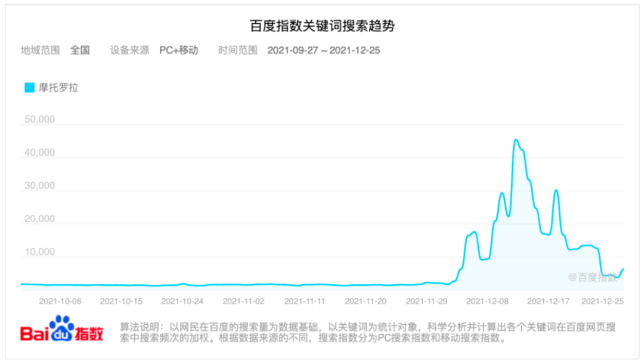
Task: Toggle the 摩托罗拉 series legend label
Action: click(x=58, y=88)
